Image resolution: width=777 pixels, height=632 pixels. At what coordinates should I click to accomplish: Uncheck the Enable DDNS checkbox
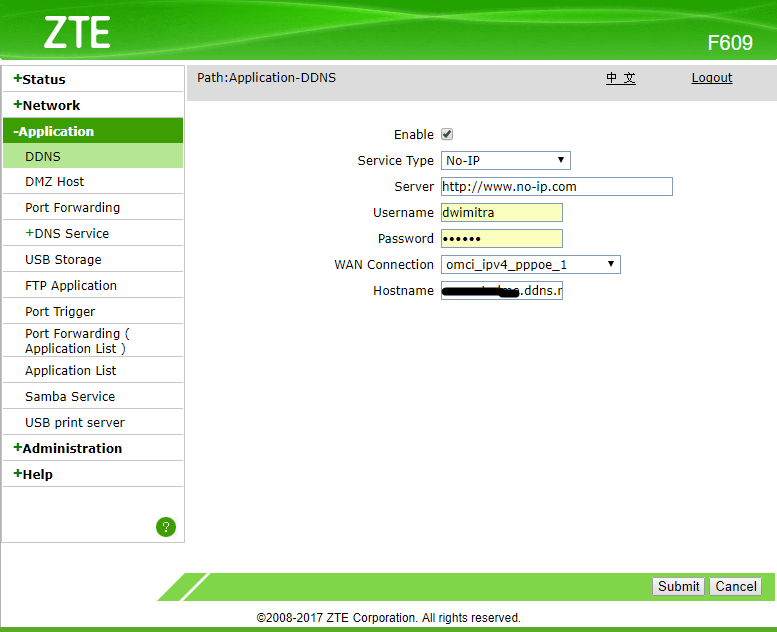[x=447, y=134]
